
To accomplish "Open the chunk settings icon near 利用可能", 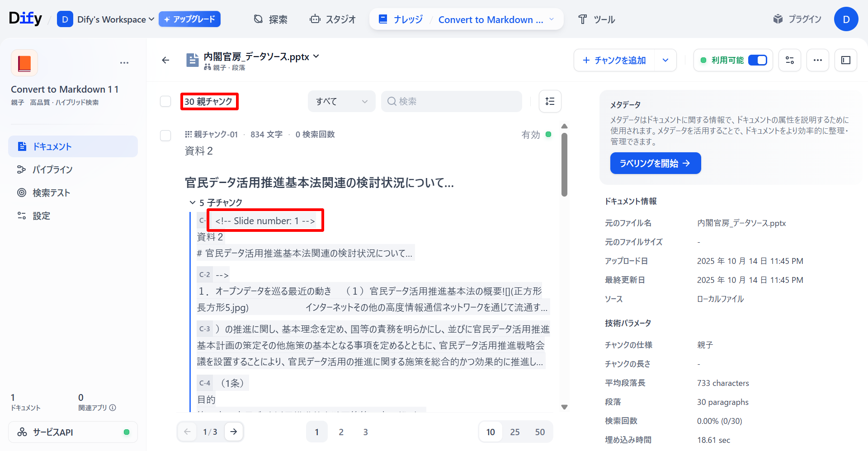I will point(789,60).
